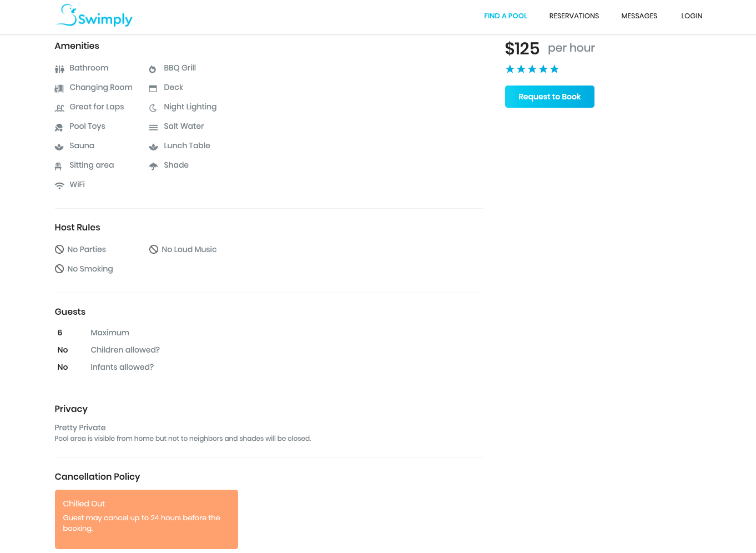Click the Changing Room icon

click(59, 89)
